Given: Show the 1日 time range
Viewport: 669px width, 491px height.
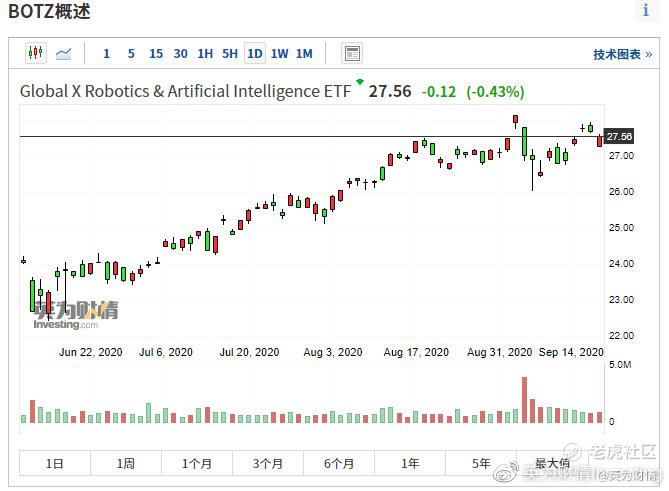Looking at the screenshot, I should tap(55, 463).
